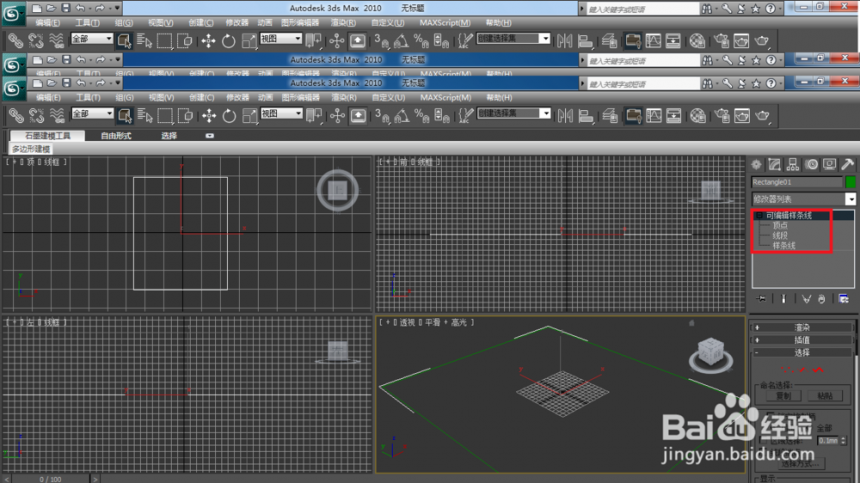Click the 粘贴 named selection button
Screen dimensions: 860x483
click(825, 395)
